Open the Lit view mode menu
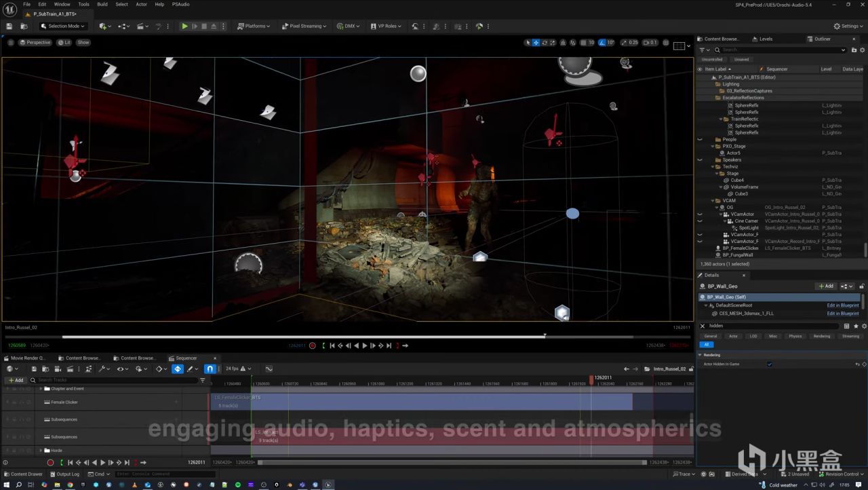The image size is (868, 490). click(x=64, y=42)
